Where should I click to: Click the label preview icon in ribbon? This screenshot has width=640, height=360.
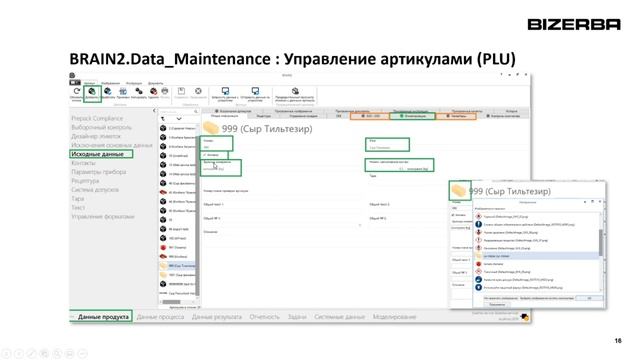295,91
